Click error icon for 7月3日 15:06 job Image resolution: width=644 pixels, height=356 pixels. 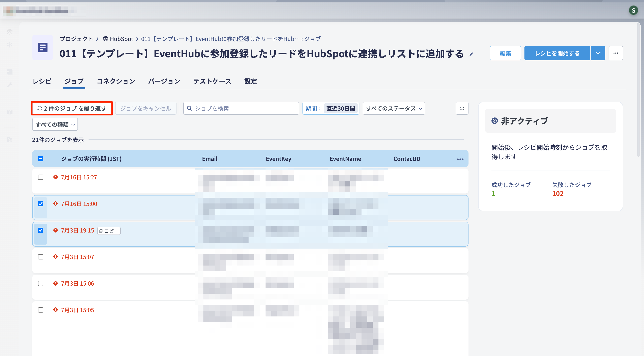[x=56, y=283]
